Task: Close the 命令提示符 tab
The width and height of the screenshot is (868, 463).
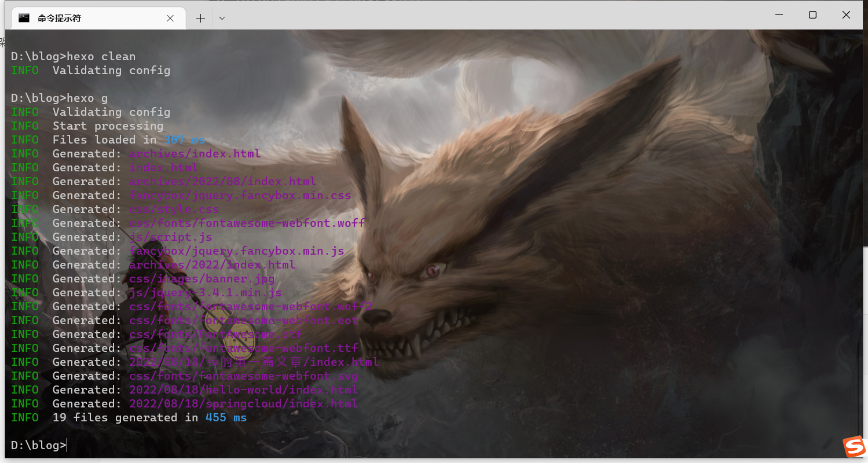Action: [x=170, y=18]
